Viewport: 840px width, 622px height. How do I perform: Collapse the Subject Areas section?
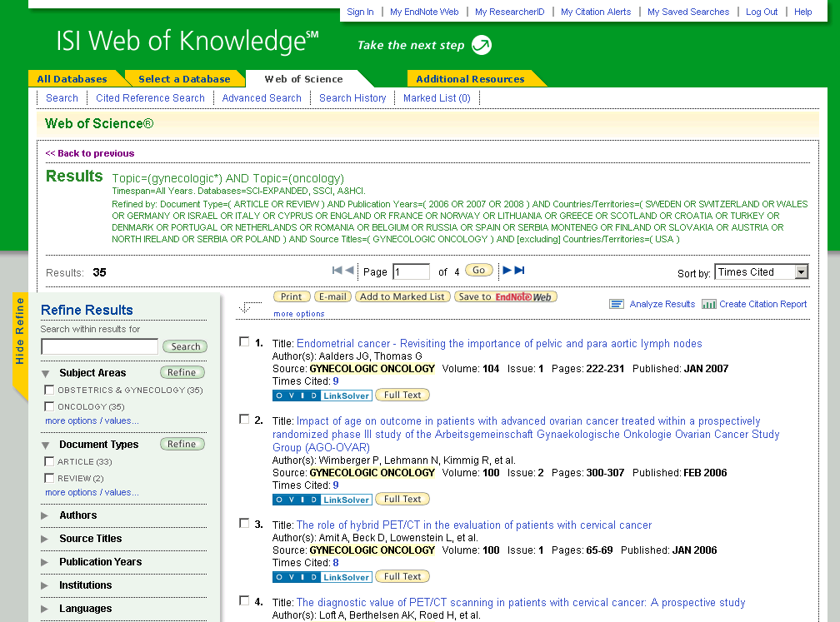[x=46, y=373]
